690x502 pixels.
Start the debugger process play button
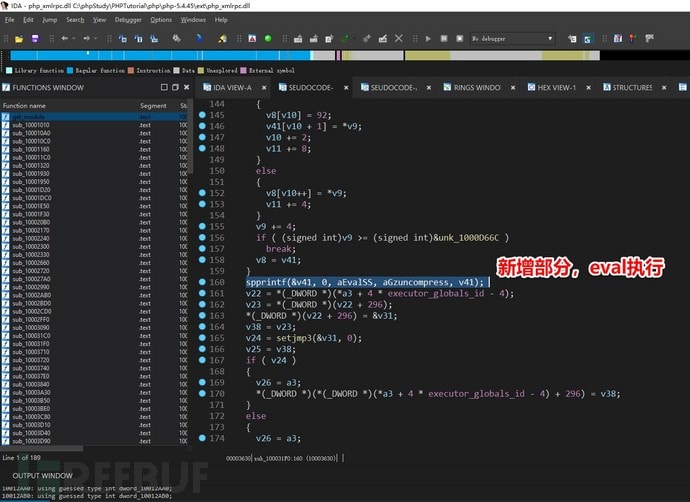pos(428,39)
